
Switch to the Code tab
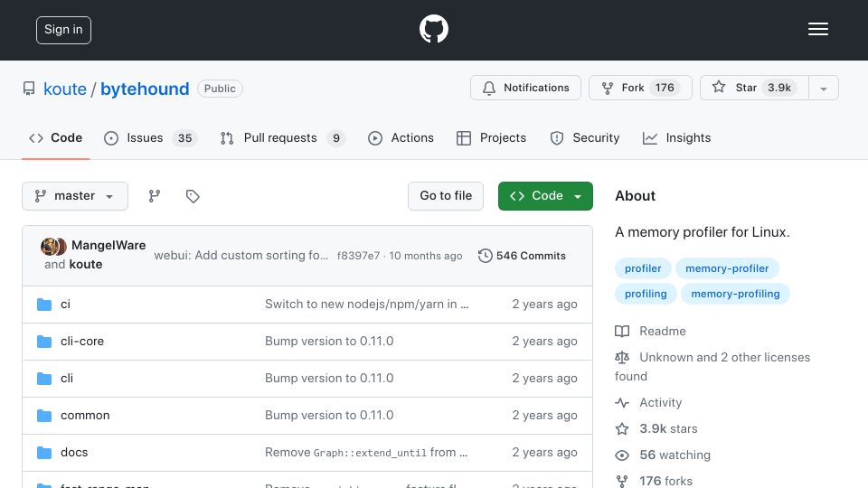click(x=55, y=137)
